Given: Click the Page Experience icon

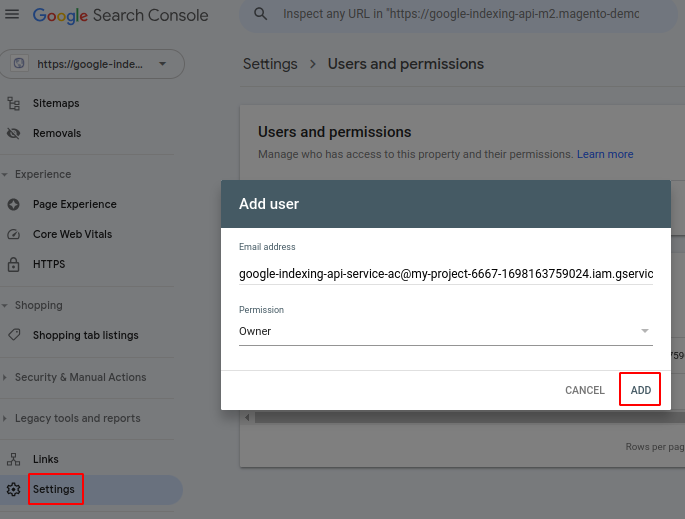Looking at the screenshot, I should point(14,204).
